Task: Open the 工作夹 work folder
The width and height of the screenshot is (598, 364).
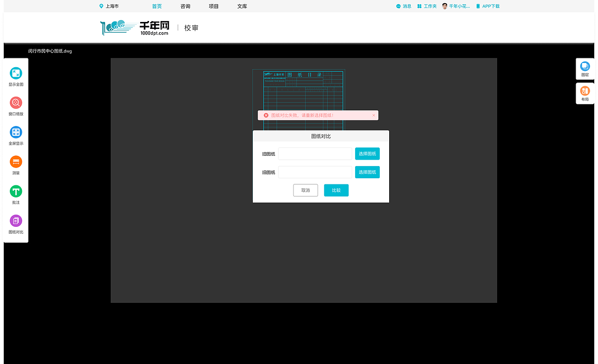Action: 427,6
